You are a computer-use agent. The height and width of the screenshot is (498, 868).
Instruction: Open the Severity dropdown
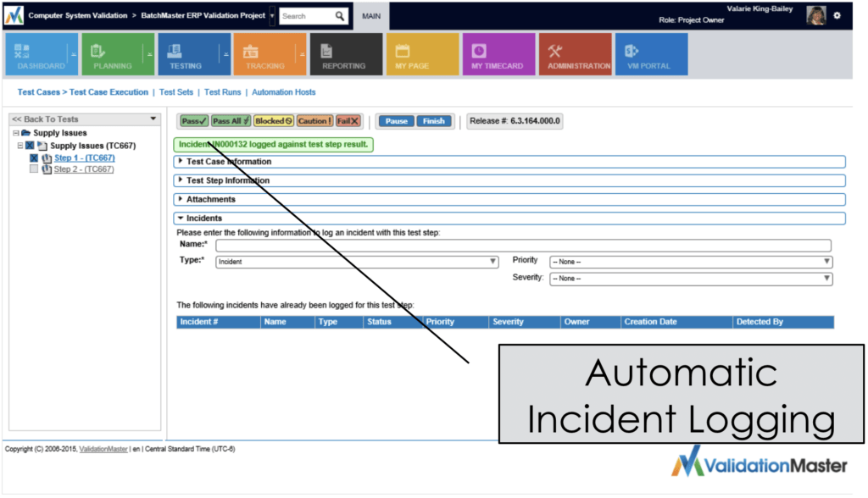click(691, 279)
